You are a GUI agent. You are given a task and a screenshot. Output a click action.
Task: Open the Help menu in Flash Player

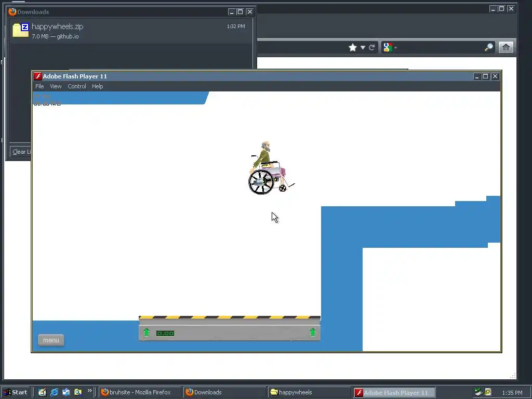97,86
